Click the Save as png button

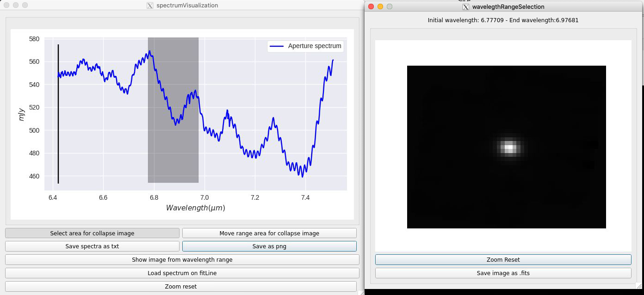[x=269, y=246]
